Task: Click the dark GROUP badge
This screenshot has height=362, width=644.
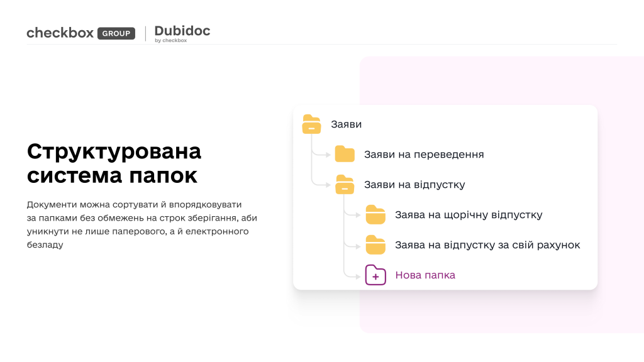Action: point(116,33)
